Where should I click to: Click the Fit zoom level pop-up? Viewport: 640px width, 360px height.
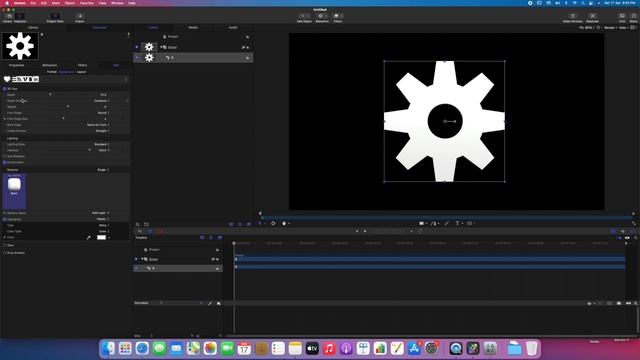pos(586,27)
